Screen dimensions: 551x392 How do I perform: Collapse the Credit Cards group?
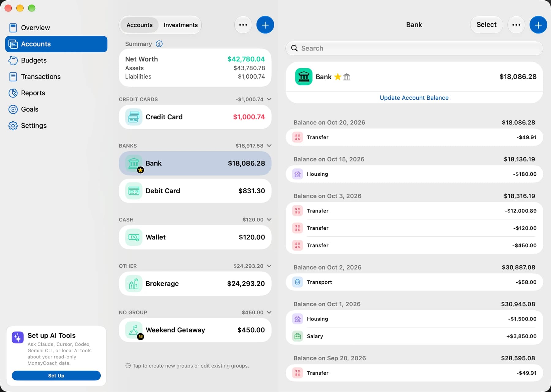(x=269, y=99)
